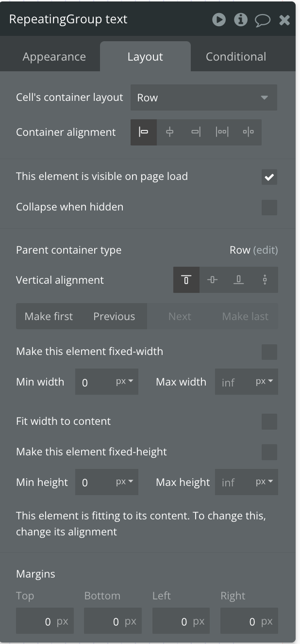Set vertical alignment to bottom icon
The width and height of the screenshot is (300, 644).
239,280
